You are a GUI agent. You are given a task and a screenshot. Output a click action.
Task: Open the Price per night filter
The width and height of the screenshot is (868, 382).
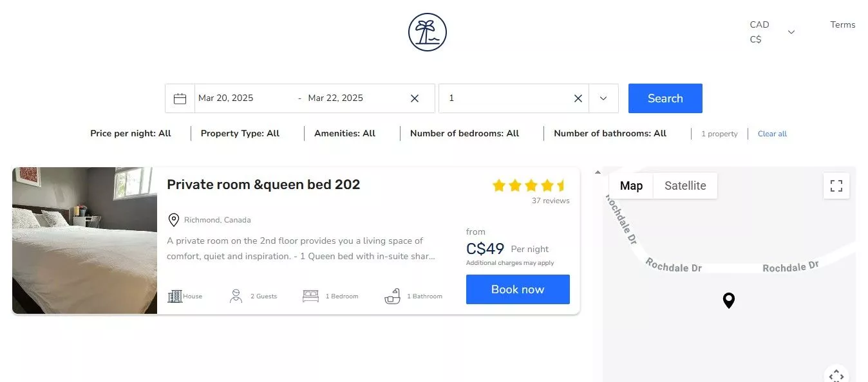click(131, 134)
